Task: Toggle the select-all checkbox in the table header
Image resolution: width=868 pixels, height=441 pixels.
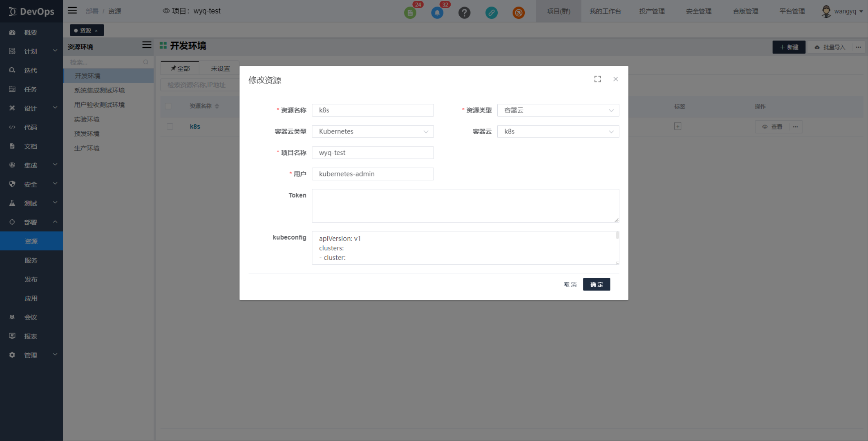Action: coord(169,106)
